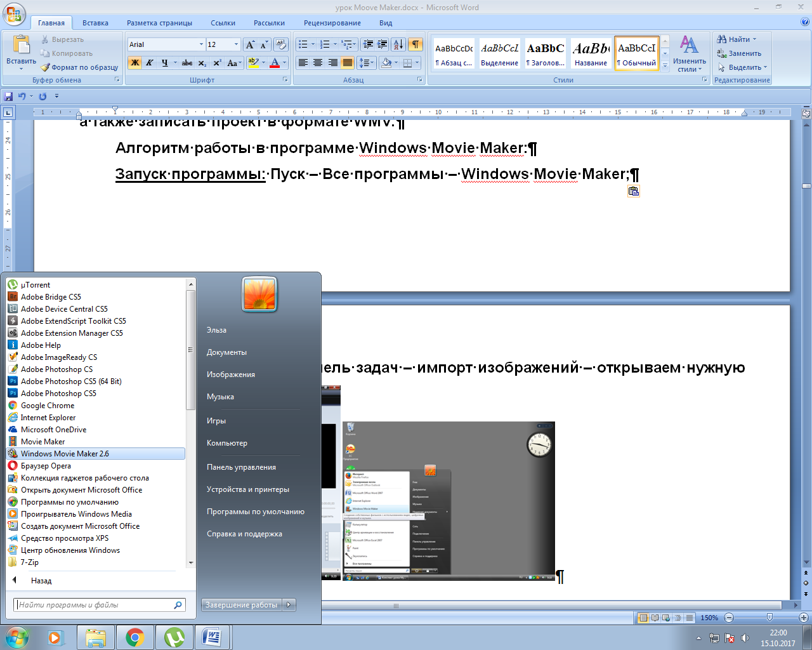Align text to the right
Viewport: 812px width, 650px height.
[x=332, y=63]
